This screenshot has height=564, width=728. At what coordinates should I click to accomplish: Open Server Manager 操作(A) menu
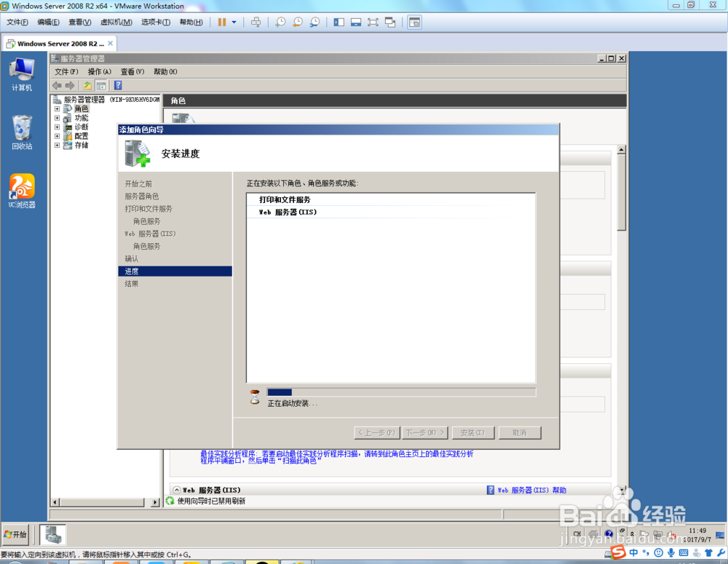(99, 71)
